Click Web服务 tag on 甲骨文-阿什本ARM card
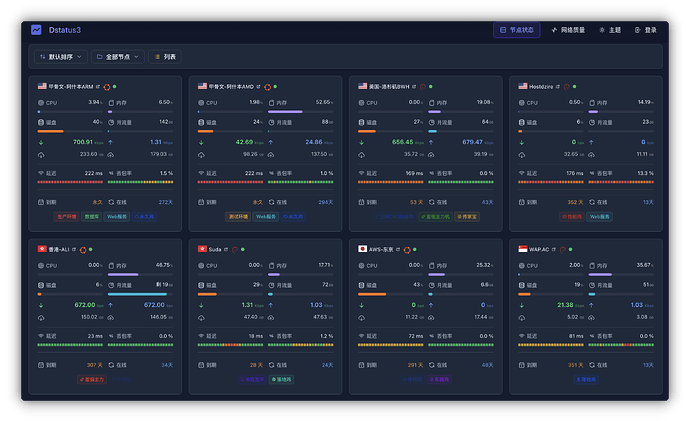690x421 pixels. [x=117, y=216]
